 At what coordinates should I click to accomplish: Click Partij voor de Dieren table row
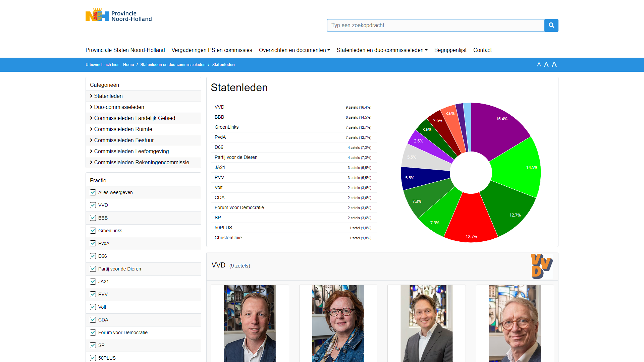(x=293, y=158)
